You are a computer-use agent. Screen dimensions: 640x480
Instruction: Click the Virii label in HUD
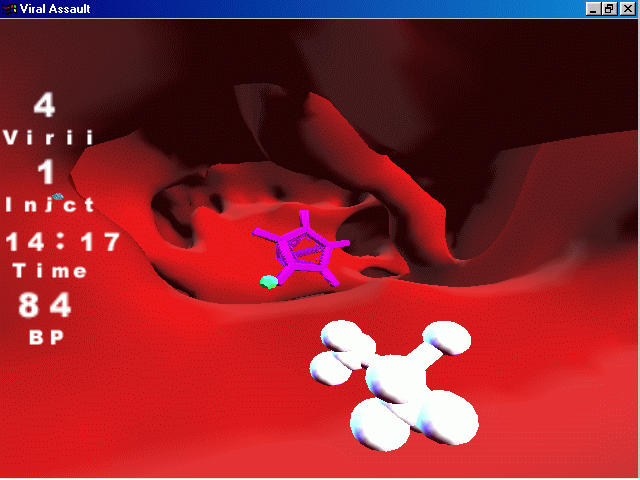[49, 138]
